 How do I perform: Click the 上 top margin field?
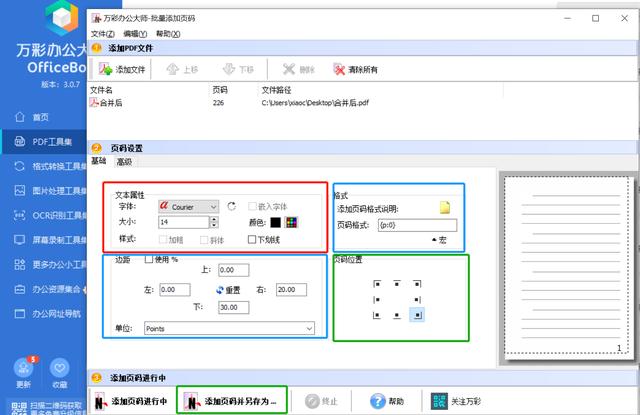point(233,270)
